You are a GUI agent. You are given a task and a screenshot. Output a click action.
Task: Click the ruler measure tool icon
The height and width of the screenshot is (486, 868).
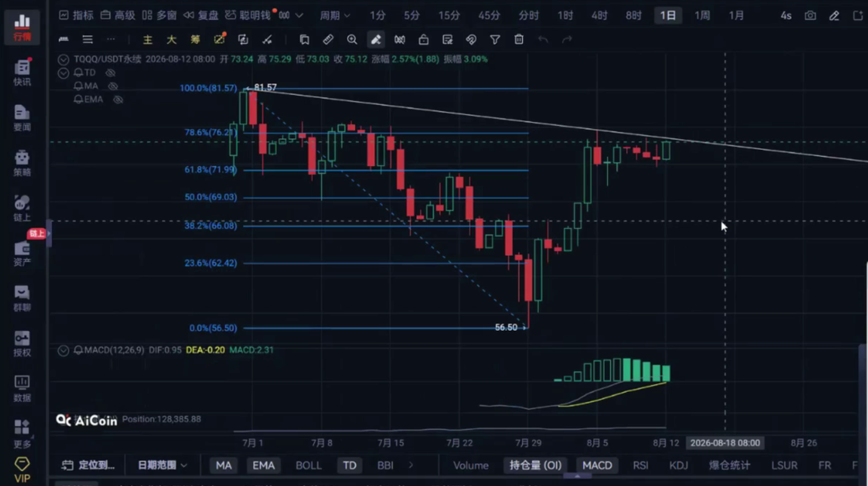click(x=328, y=39)
